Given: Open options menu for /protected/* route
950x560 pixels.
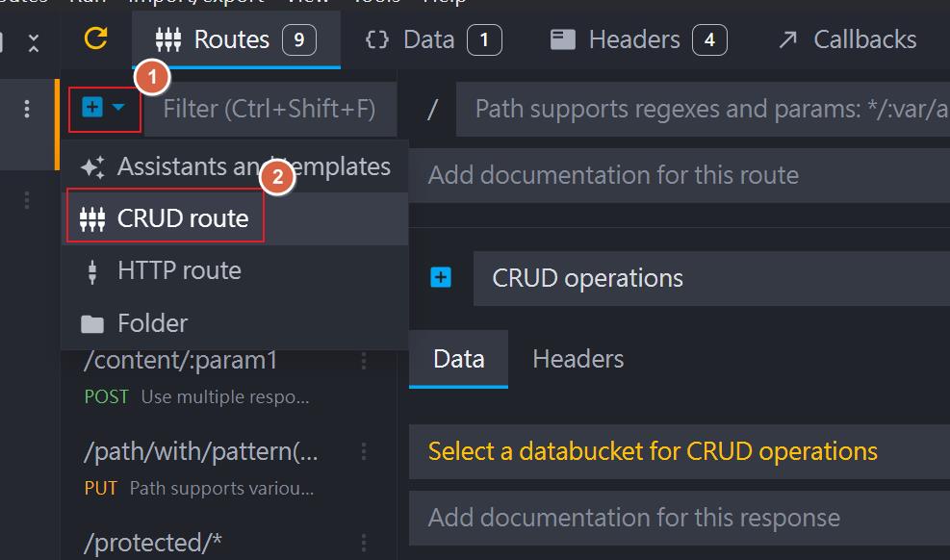Looking at the screenshot, I should click(364, 543).
